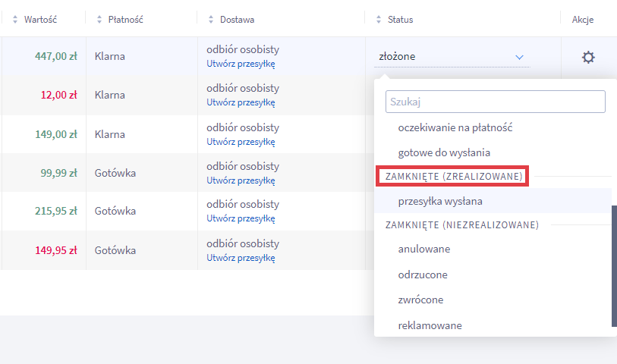Sort by Wartość column arrows icon

[x=15, y=19]
